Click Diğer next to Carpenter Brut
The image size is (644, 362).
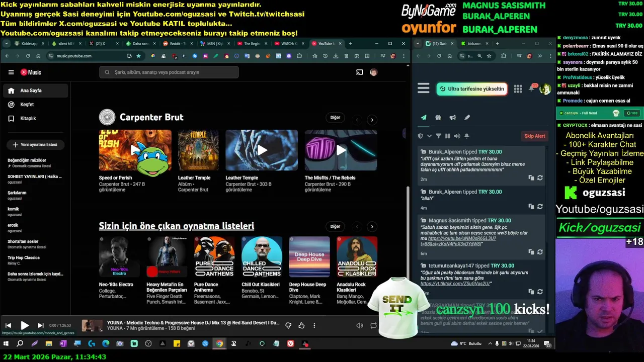tap(335, 118)
